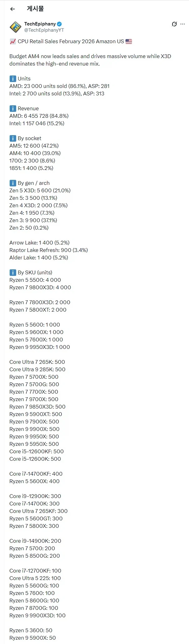Click the Zen 5 X3D: 5 600 line
Viewport: 189px width, 644px height.
coord(40,190)
